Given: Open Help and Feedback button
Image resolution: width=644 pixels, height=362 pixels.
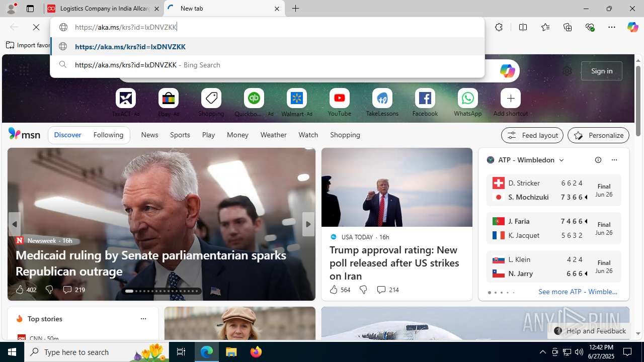Looking at the screenshot, I should (x=590, y=331).
